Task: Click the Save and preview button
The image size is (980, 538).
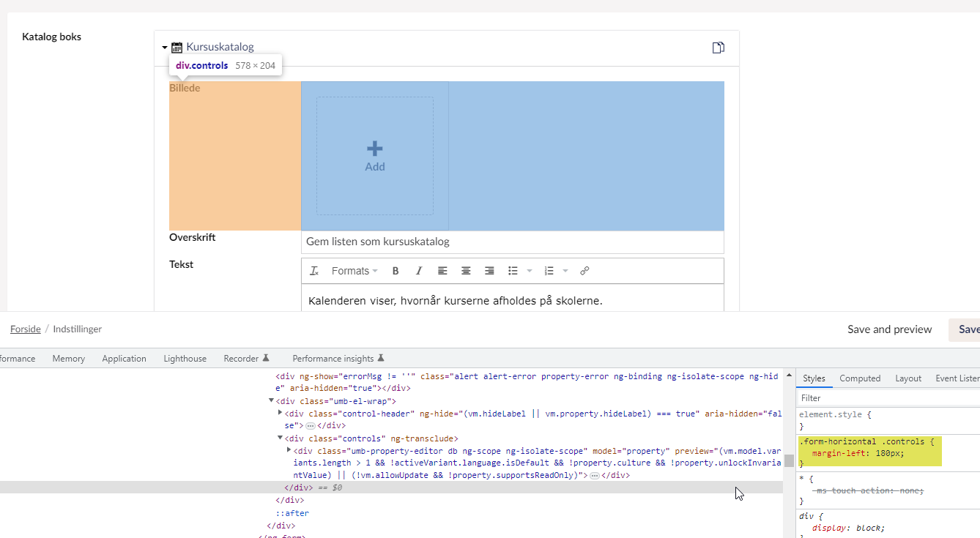Action: pos(889,329)
